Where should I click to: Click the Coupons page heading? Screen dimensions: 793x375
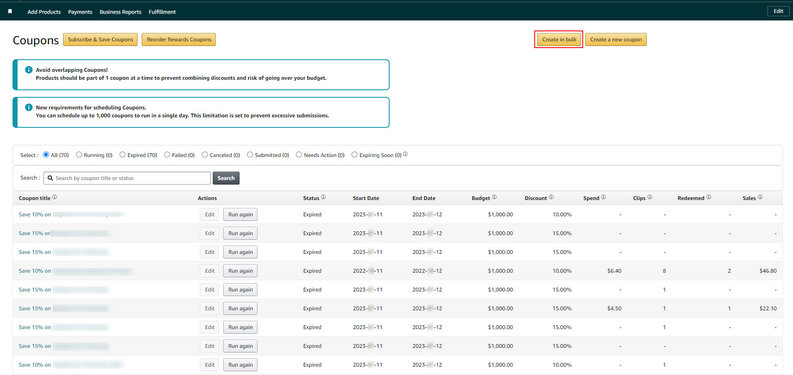pos(36,40)
